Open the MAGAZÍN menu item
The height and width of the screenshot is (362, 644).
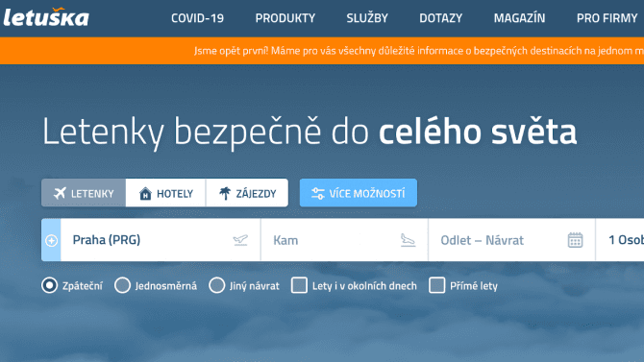pyautogui.click(x=520, y=18)
